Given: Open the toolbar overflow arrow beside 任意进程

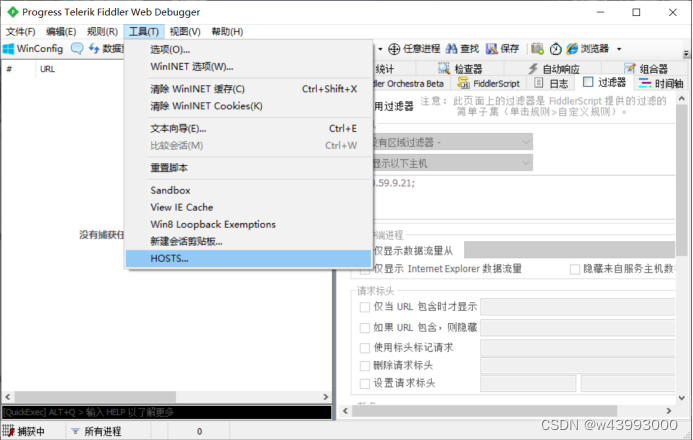Looking at the screenshot, I should pyautogui.click(x=380, y=49).
